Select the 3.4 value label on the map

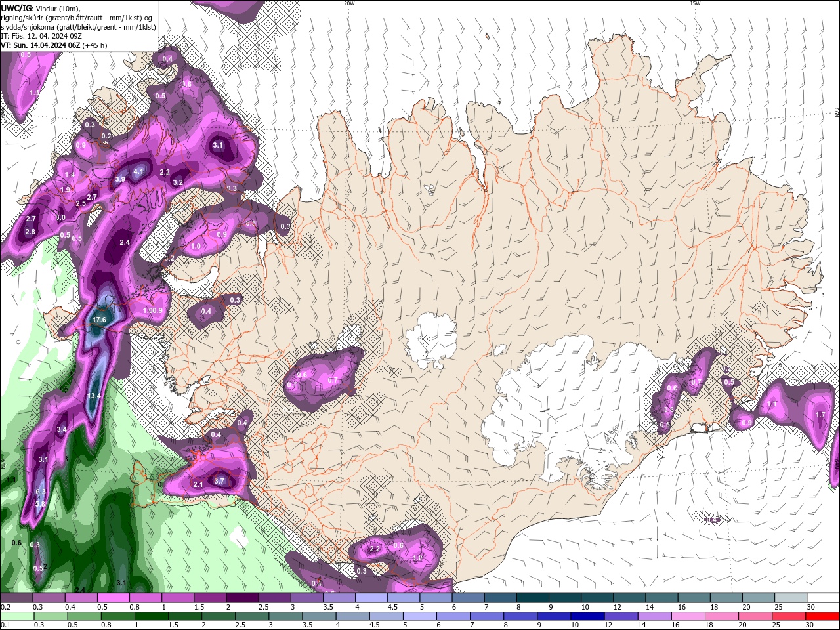pyautogui.click(x=62, y=429)
